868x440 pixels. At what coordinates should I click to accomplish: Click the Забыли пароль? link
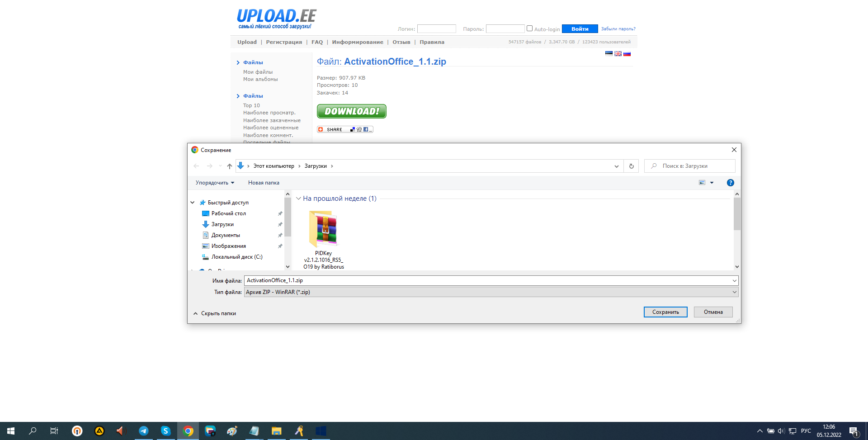click(618, 28)
